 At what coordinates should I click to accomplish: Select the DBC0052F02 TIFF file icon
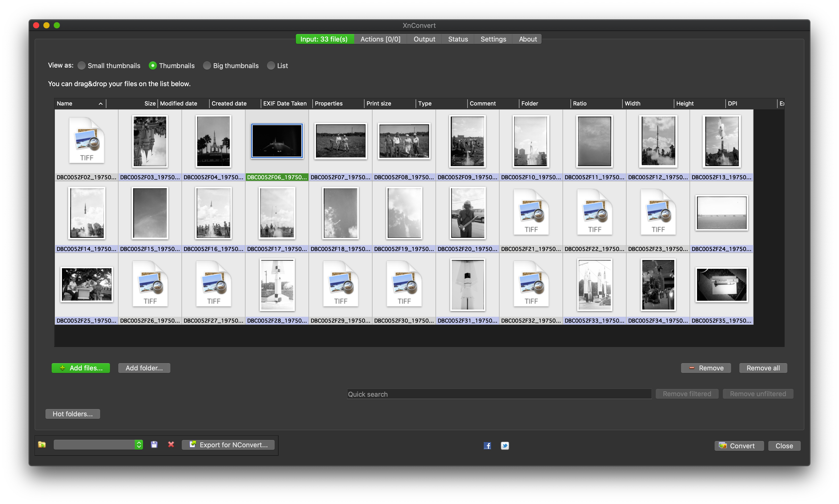pyautogui.click(x=86, y=140)
